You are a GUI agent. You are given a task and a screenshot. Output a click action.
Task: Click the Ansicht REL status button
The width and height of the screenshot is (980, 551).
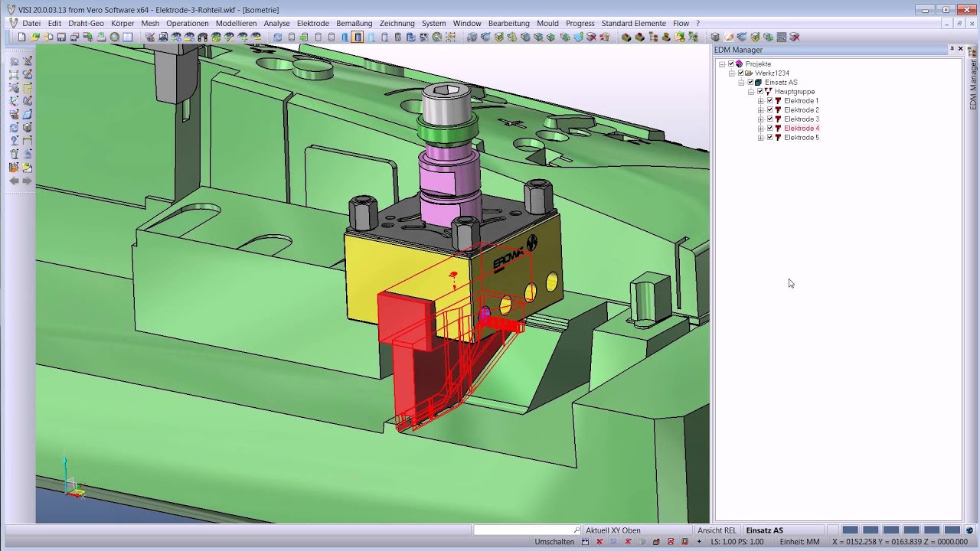tap(717, 530)
